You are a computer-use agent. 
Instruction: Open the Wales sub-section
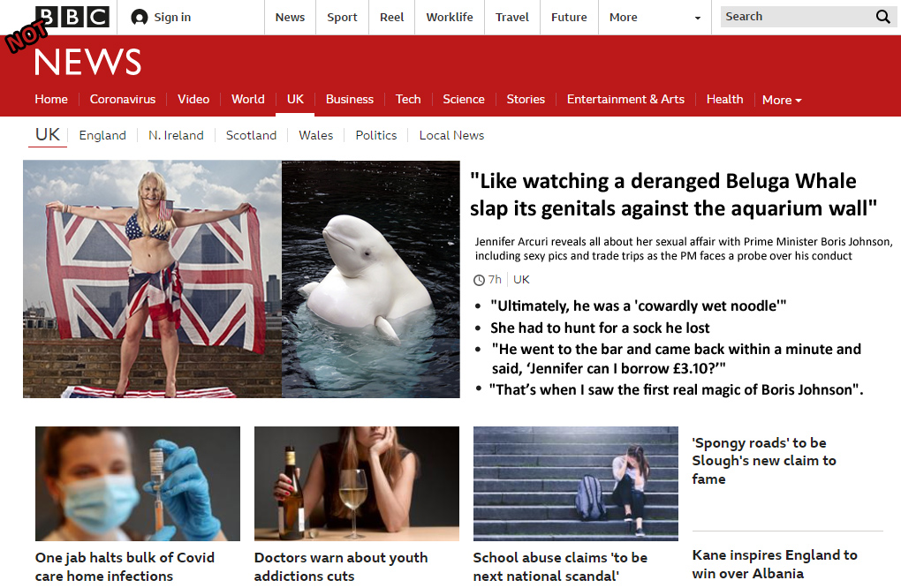pyautogui.click(x=315, y=135)
